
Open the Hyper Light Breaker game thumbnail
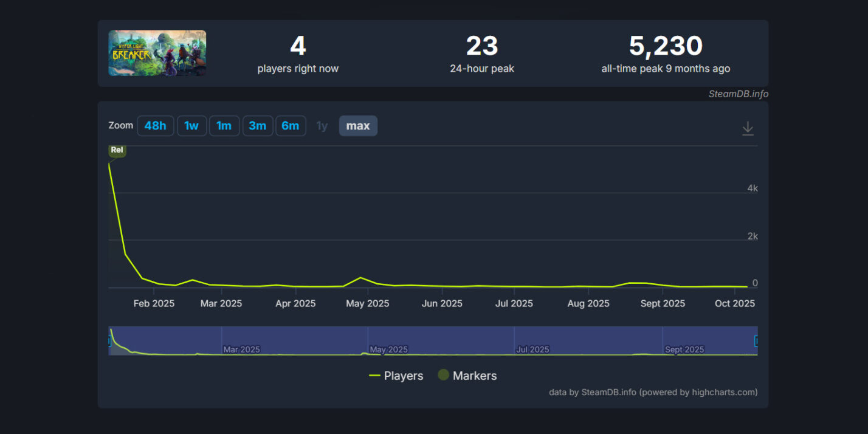[x=157, y=53]
